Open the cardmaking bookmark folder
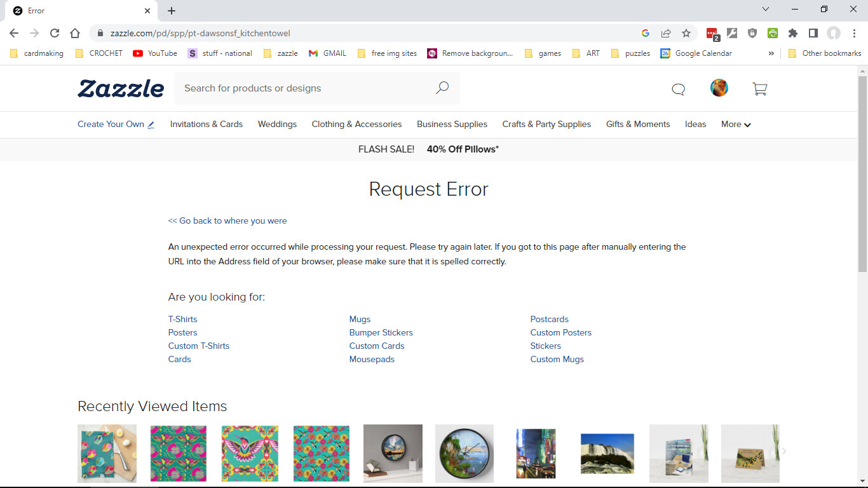868x488 pixels. pos(37,53)
